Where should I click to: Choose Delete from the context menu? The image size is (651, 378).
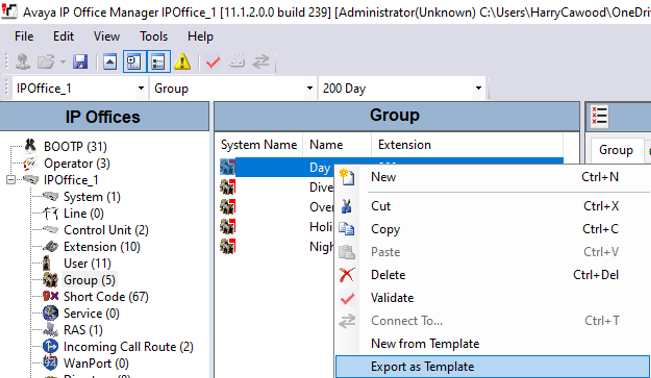pyautogui.click(x=492, y=275)
